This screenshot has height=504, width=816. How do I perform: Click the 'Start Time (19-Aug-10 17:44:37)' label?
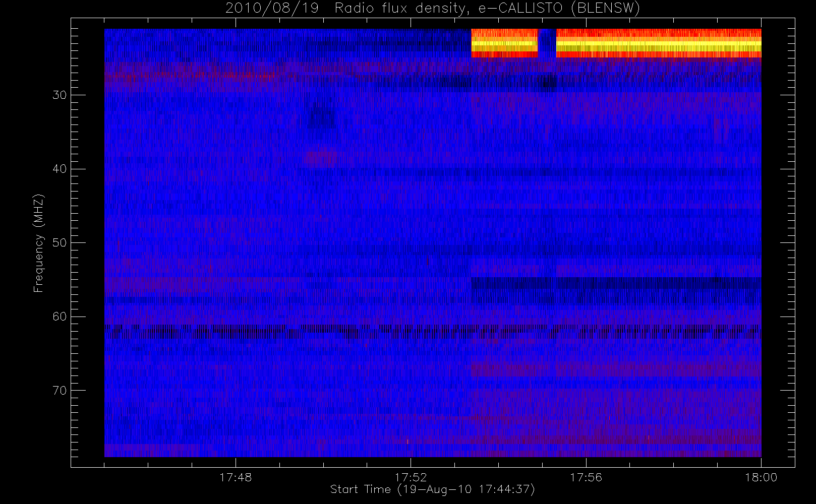coord(432,489)
